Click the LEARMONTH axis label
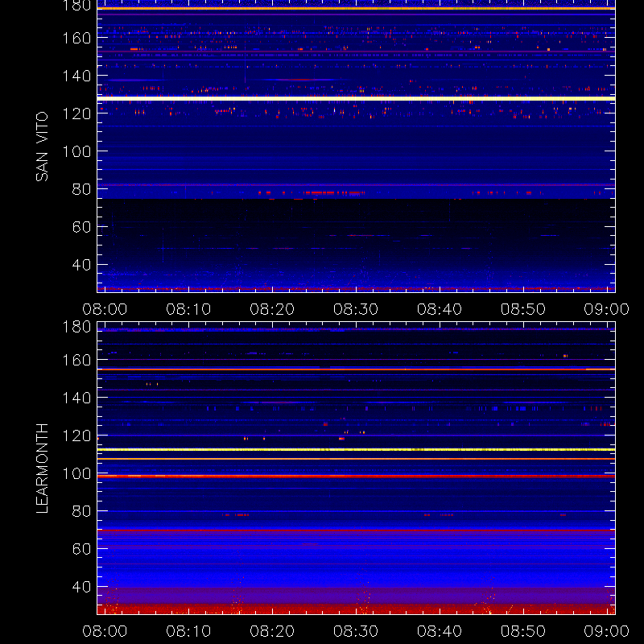This screenshot has height=644, width=644. coord(42,469)
